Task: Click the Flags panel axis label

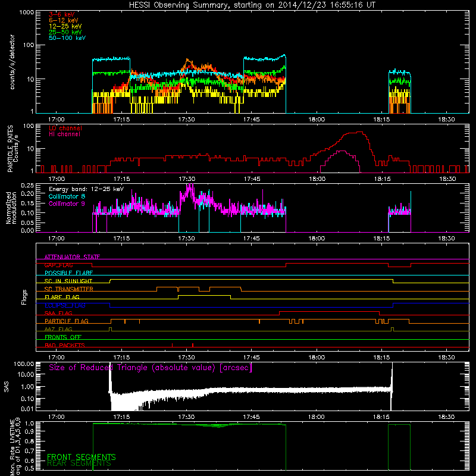Action: 24,297
